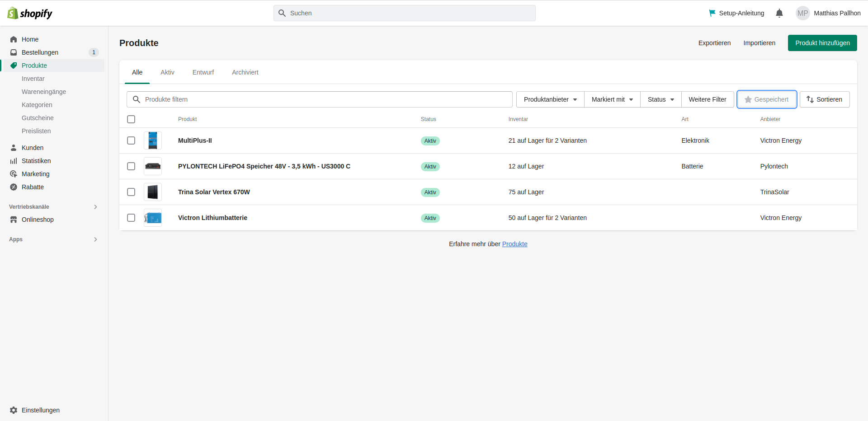868x421 pixels.
Task: Click the Aktiv badge on MultiPlus-II row
Action: (430, 141)
